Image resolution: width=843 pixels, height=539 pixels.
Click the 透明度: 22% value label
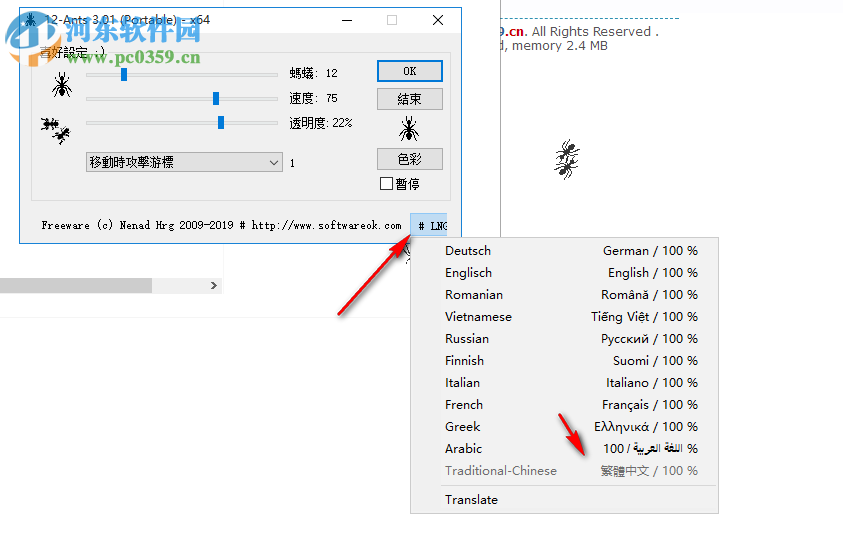point(321,123)
